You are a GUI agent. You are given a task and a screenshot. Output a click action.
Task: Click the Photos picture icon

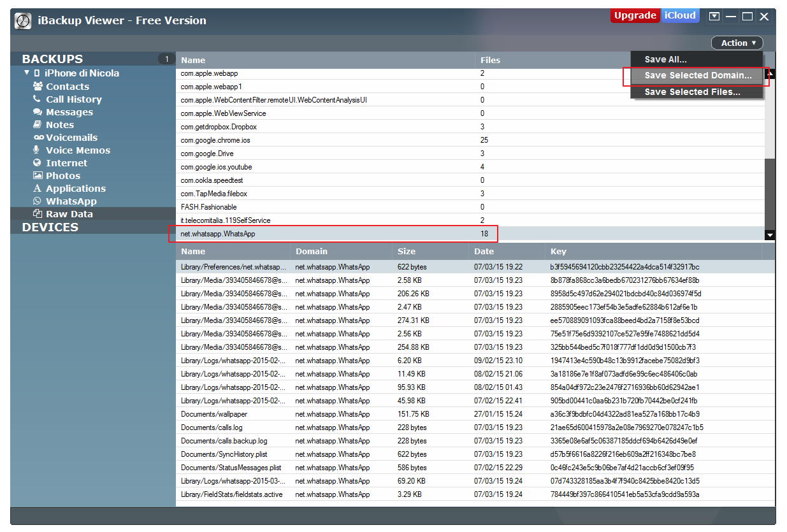38,175
